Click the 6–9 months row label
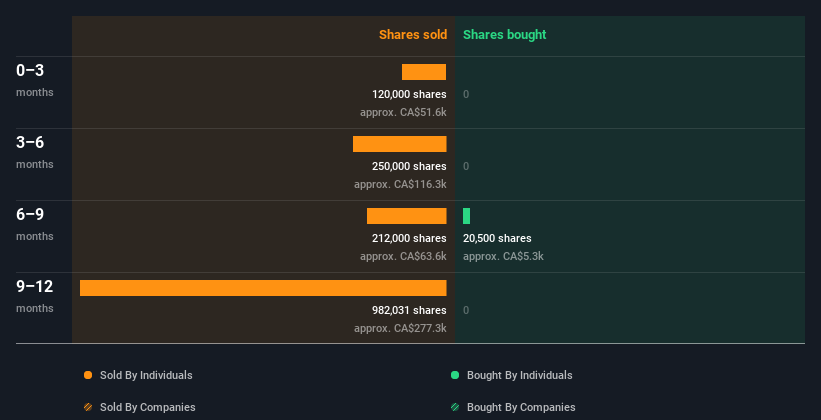 coord(35,224)
